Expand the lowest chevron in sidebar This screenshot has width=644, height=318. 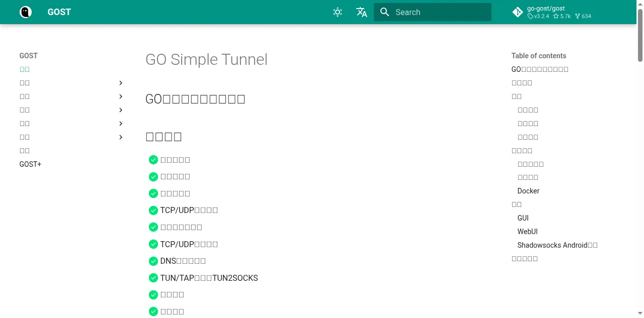[121, 137]
